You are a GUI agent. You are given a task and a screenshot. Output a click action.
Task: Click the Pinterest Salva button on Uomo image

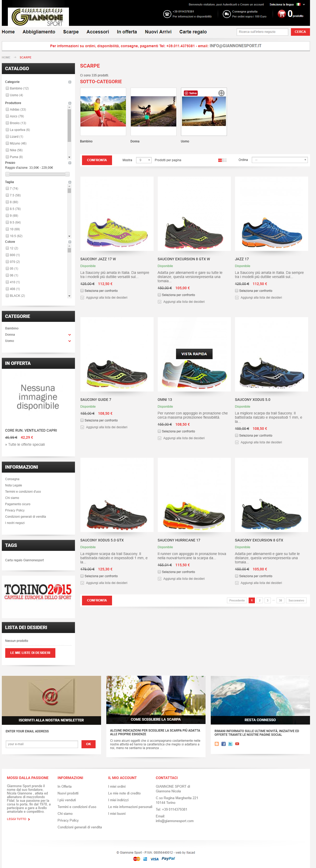click(191, 93)
